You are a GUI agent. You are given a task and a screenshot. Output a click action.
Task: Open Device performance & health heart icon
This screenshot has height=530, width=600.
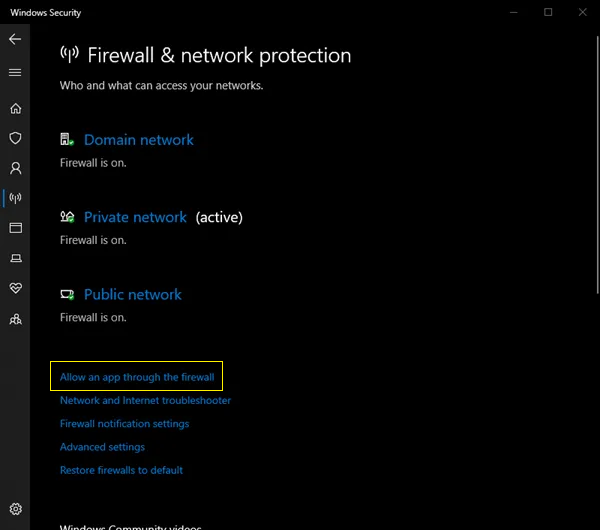pyautogui.click(x=15, y=288)
